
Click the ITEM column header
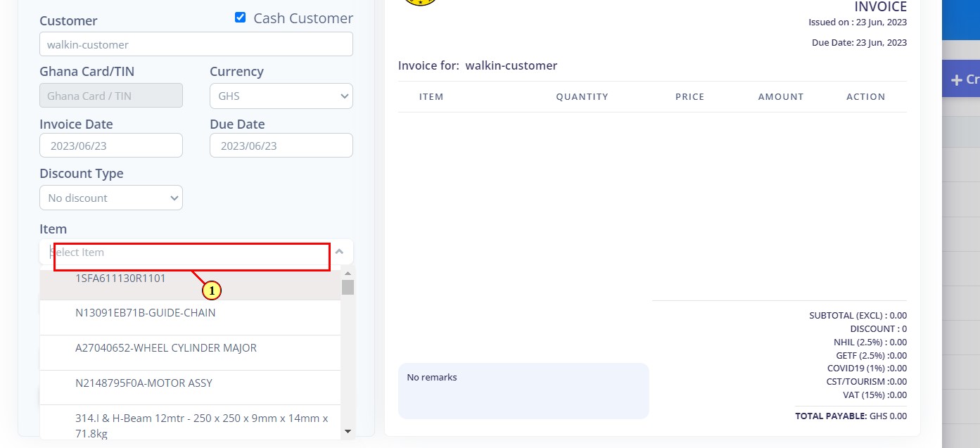click(431, 97)
